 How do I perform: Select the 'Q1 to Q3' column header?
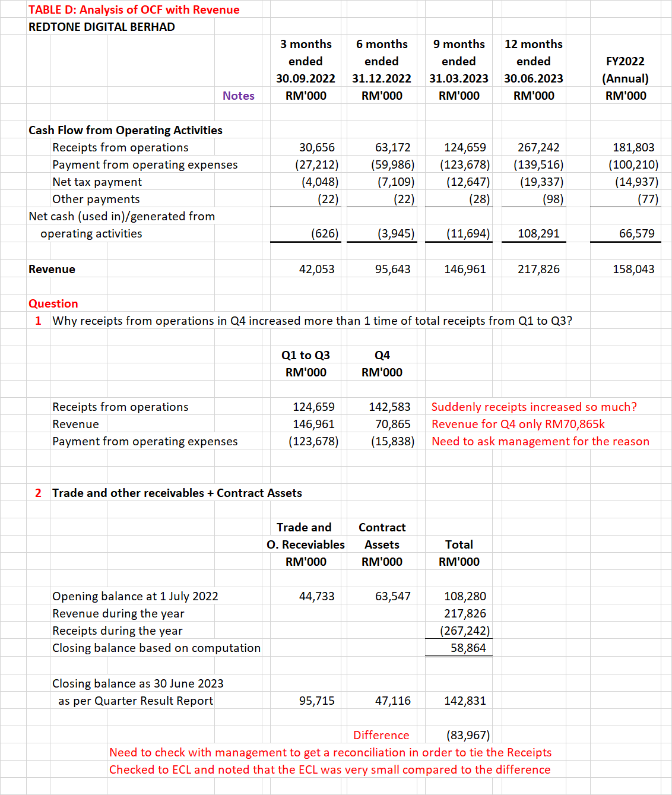click(x=306, y=355)
